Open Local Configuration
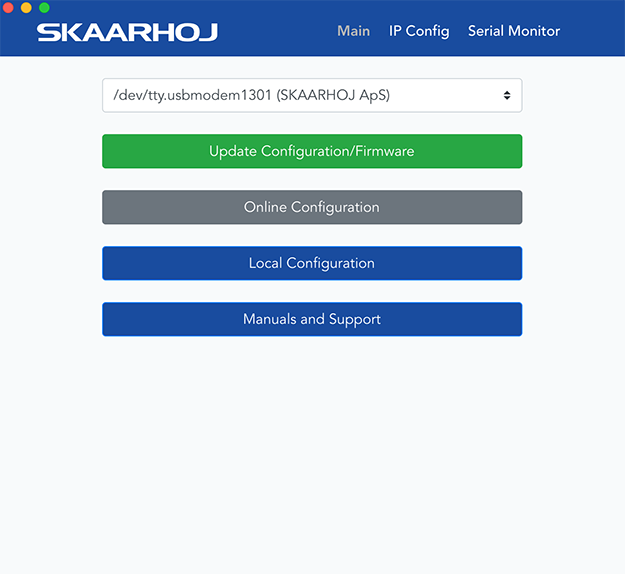Image resolution: width=625 pixels, height=574 pixels. point(311,263)
